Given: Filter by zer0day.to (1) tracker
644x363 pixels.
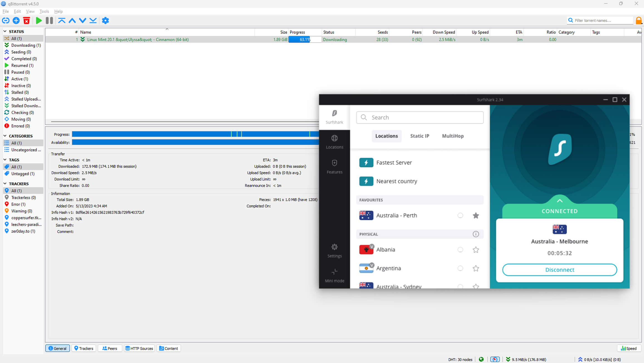Looking at the screenshot, I should [x=23, y=231].
